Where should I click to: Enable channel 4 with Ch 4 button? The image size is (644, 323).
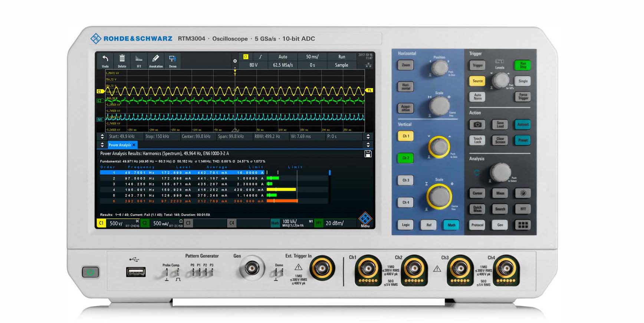(x=406, y=202)
